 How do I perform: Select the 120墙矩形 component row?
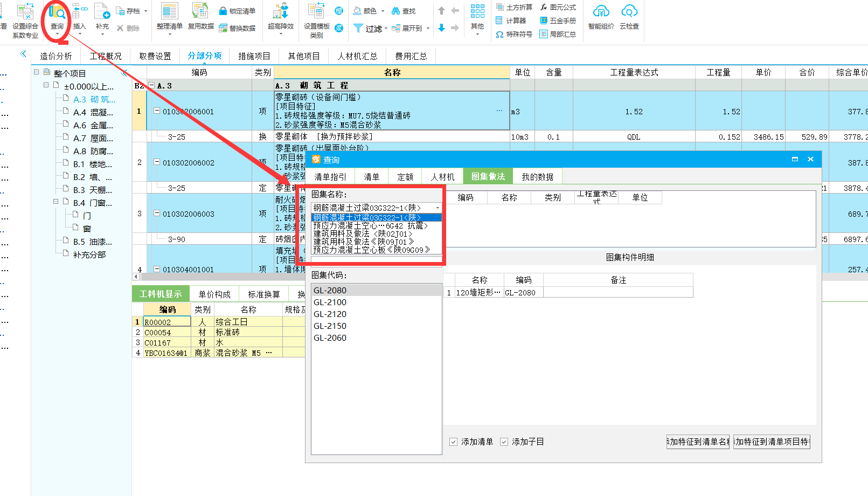pyautogui.click(x=568, y=292)
